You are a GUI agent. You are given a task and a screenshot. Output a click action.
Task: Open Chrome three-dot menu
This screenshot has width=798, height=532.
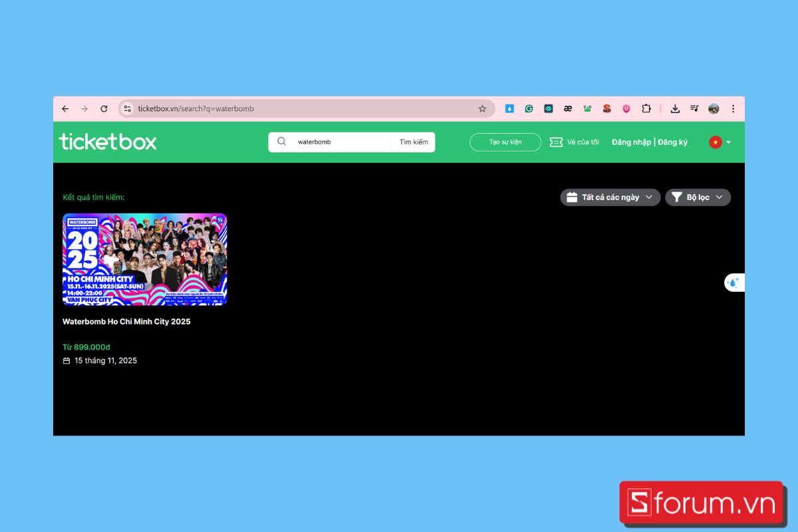(x=733, y=108)
